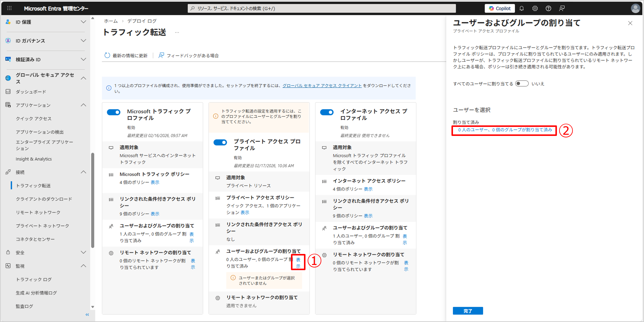Viewport: 644px width, 322px height.
Task: Open the notifications bell icon
Action: (522, 8)
